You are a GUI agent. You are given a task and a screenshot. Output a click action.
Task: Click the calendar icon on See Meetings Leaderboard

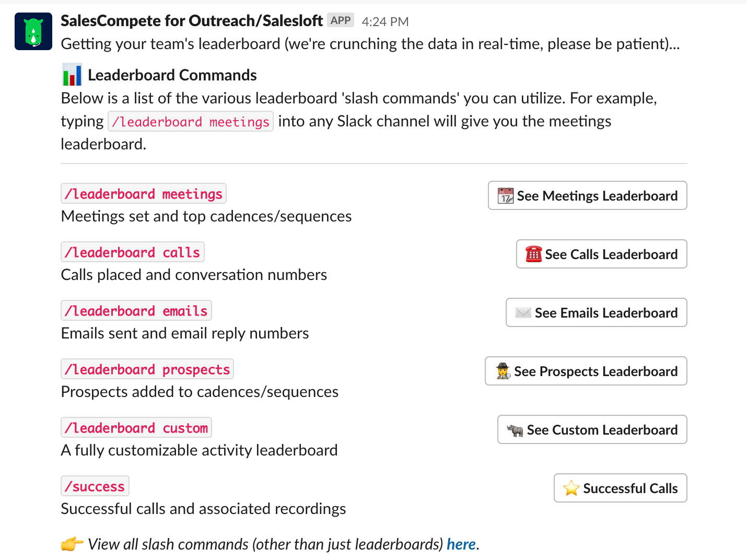505,195
